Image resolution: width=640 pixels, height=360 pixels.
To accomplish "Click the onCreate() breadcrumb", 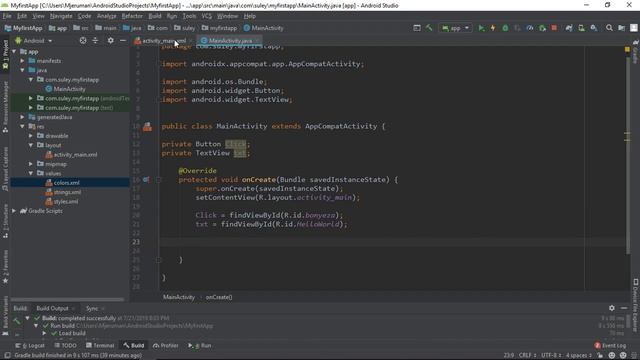I will tap(219, 297).
